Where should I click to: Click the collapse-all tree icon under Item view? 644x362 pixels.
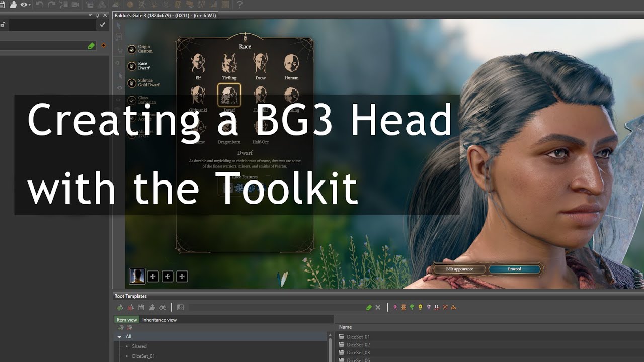coord(129,328)
